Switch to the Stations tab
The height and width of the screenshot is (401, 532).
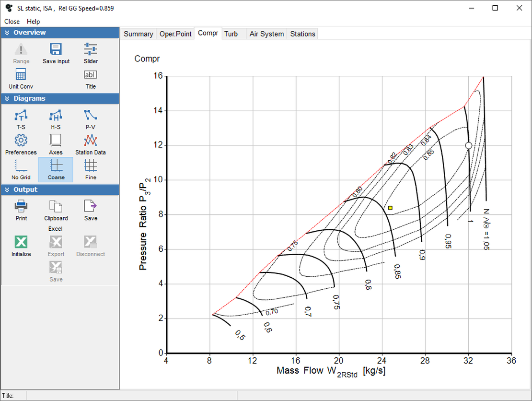pyautogui.click(x=302, y=34)
